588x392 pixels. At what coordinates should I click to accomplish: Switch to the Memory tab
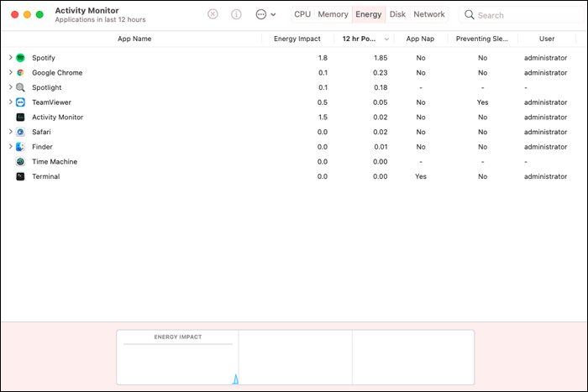pos(333,14)
